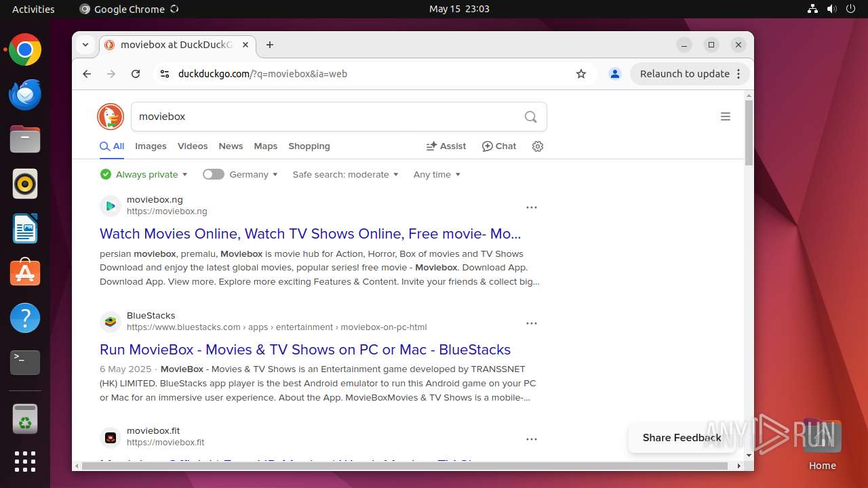Expand the tab search dropdown arrow
This screenshot has height=488, width=868.
(85, 45)
